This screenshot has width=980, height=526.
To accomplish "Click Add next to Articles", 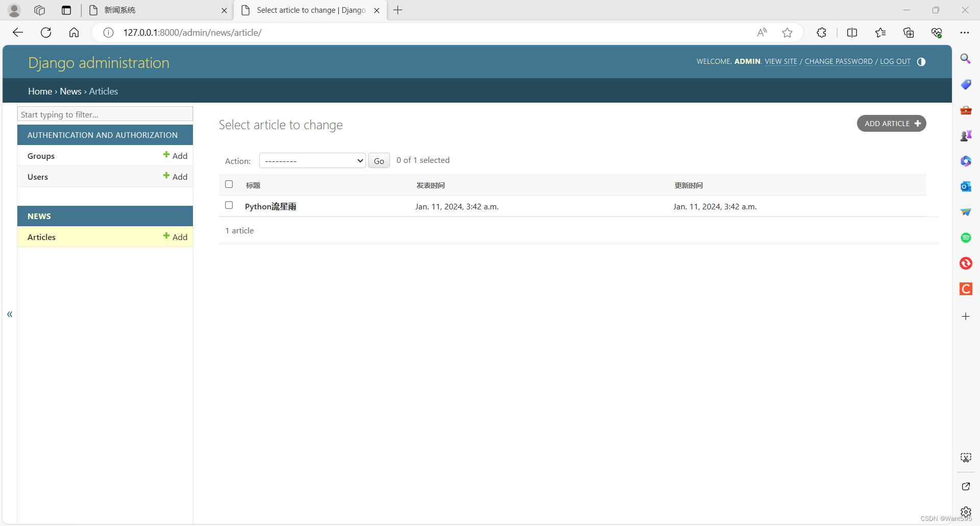I will pos(175,237).
